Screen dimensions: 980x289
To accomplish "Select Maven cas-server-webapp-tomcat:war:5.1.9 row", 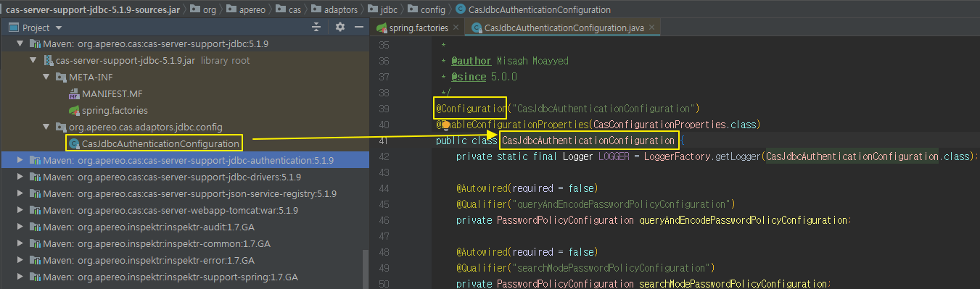I will 184,210.
